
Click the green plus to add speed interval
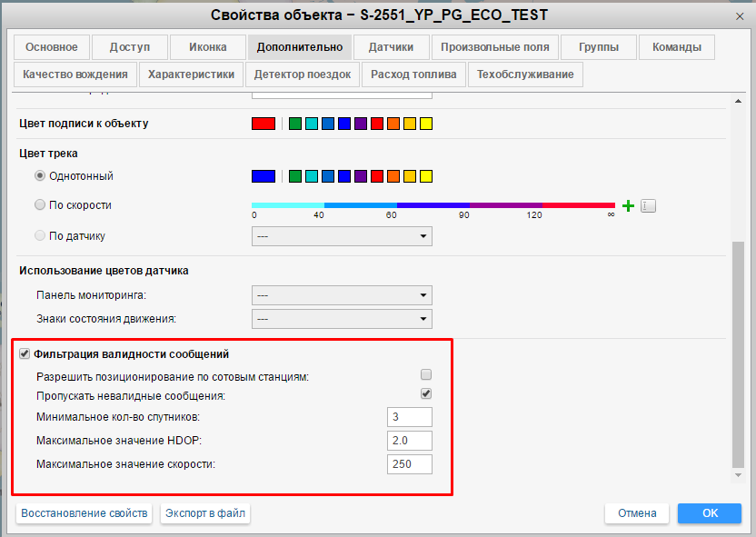pyautogui.click(x=628, y=206)
